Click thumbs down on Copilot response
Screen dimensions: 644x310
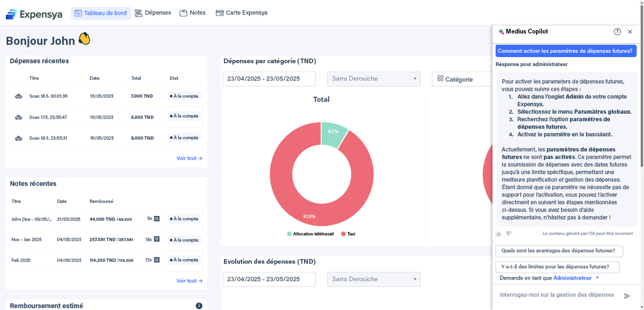[x=508, y=234]
